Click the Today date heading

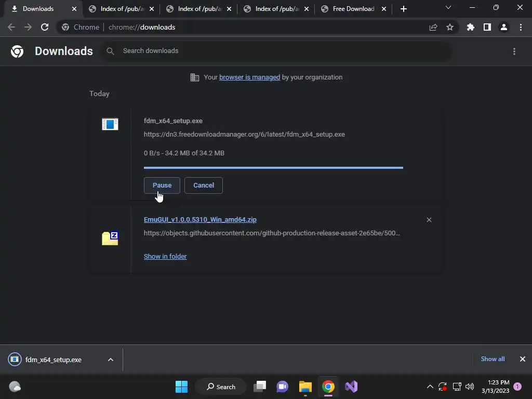[x=99, y=94]
